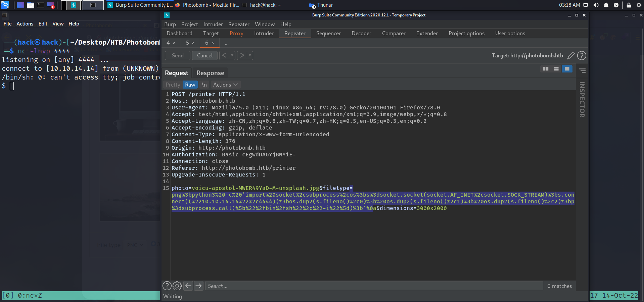Go forward to next request in history

(242, 55)
